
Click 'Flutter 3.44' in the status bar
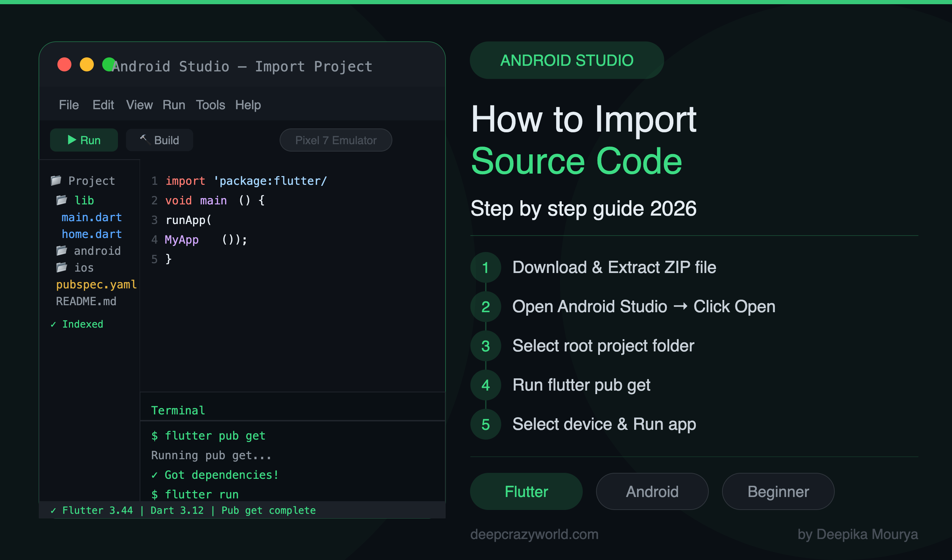click(x=97, y=510)
